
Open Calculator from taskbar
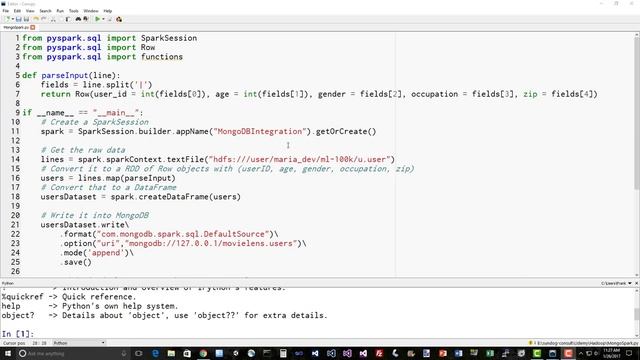pyautogui.click(x=283, y=353)
